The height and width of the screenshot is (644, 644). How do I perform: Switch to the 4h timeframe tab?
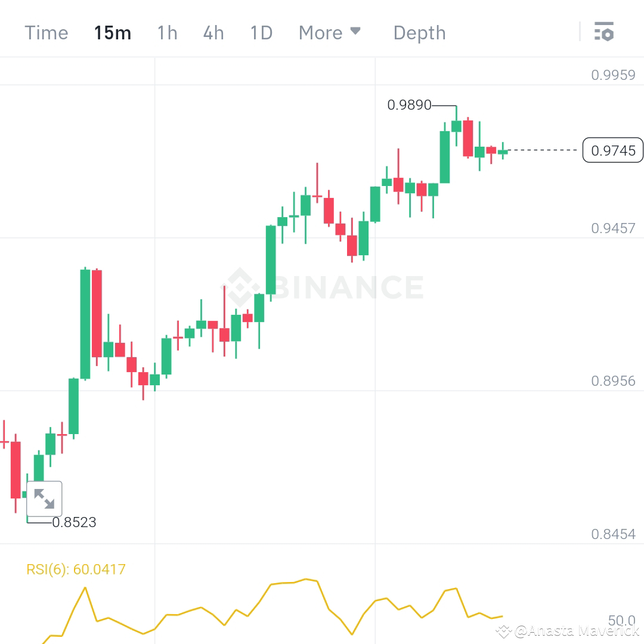click(x=213, y=33)
